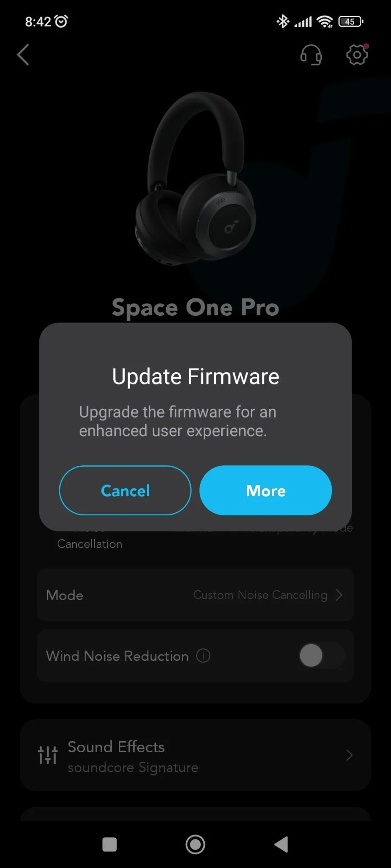
Task: Open the settings gear icon
Action: pos(357,54)
